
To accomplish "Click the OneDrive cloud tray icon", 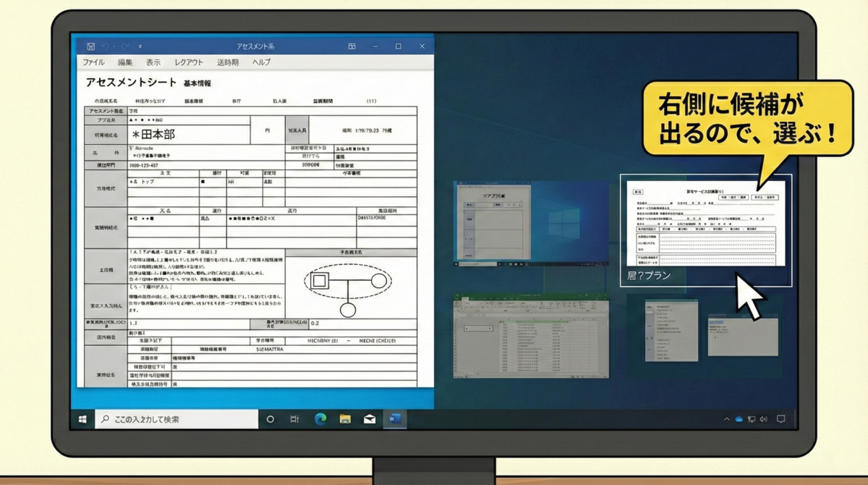I will (739, 419).
